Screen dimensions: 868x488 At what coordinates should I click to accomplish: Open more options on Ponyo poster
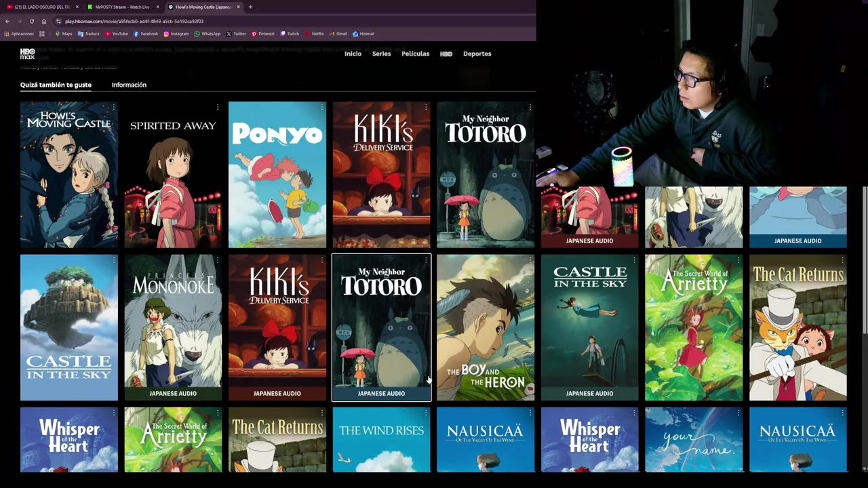point(321,107)
